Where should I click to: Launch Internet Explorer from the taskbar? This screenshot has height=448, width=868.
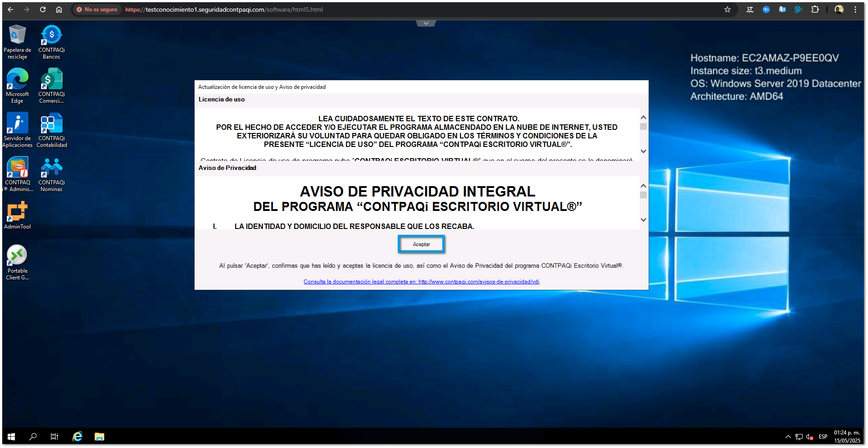[x=77, y=436]
